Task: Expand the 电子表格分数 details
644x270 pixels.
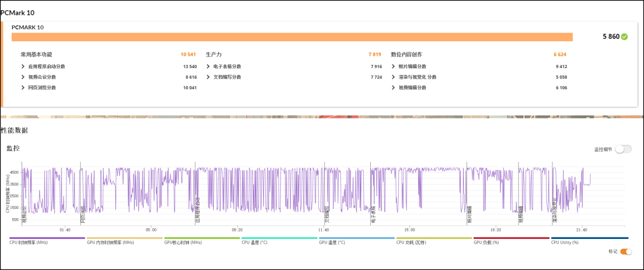Action: pos(208,67)
